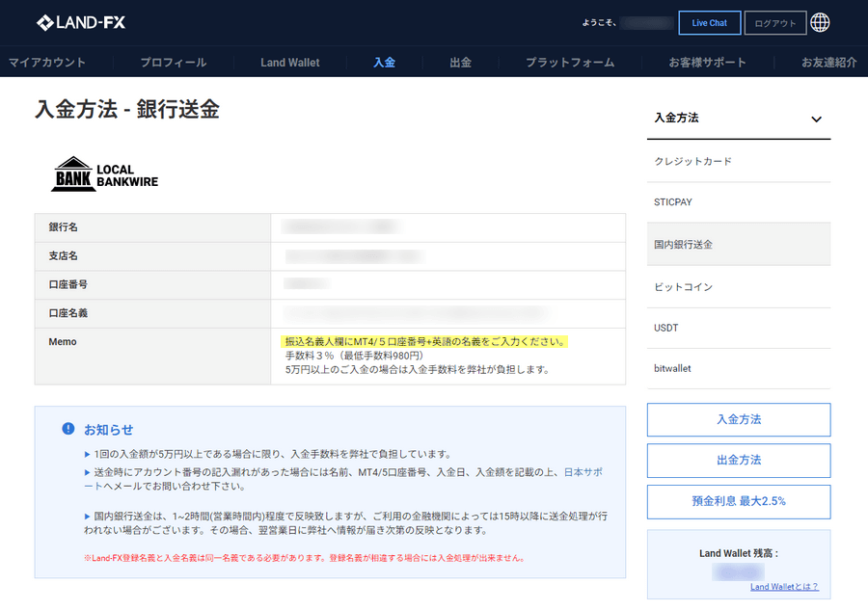Screen dimensions: 868x610
Task: Click the ログアウト button
Action: (x=775, y=23)
